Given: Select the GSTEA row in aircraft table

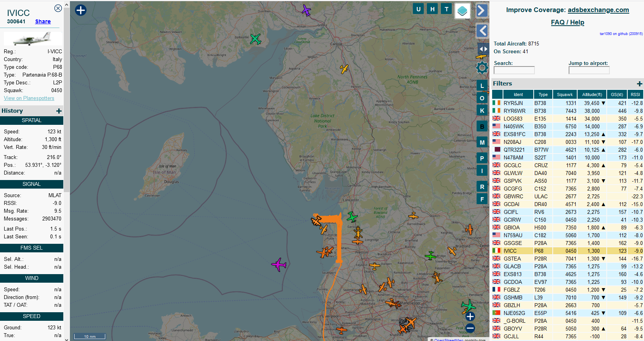Looking at the screenshot, I should [x=567, y=259].
